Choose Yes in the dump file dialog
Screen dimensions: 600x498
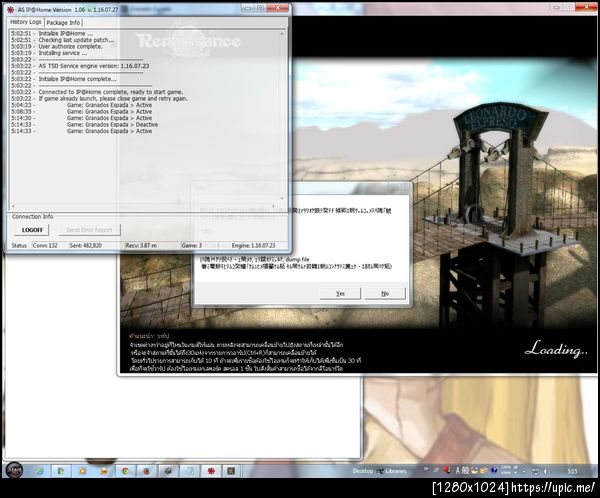click(x=340, y=294)
